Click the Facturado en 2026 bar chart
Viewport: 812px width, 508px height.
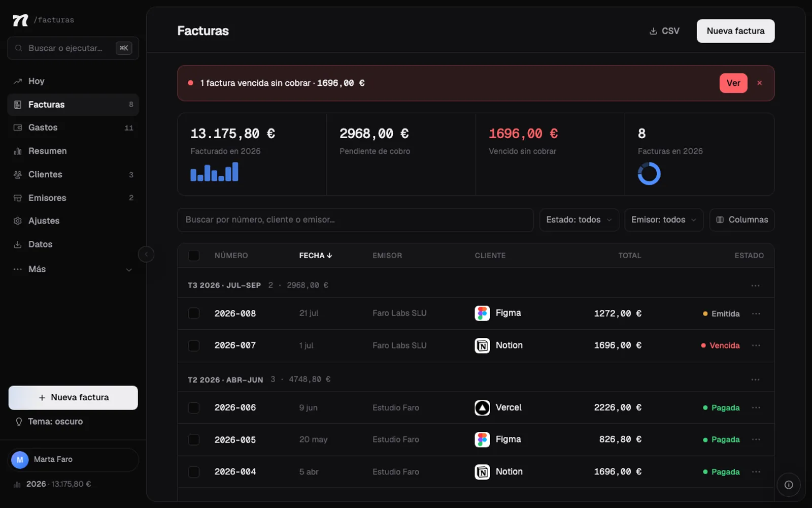(x=214, y=172)
